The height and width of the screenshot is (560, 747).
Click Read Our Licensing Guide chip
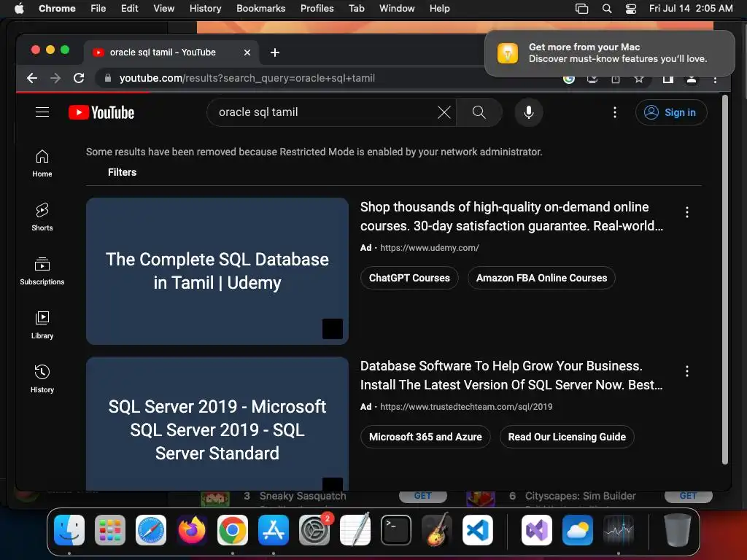coord(566,437)
